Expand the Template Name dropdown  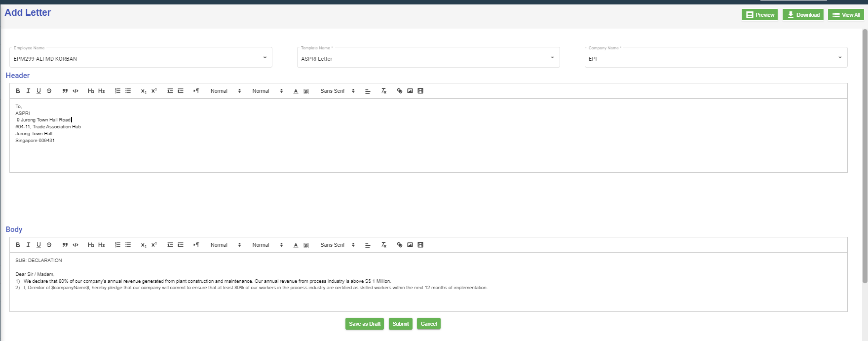coord(428,58)
